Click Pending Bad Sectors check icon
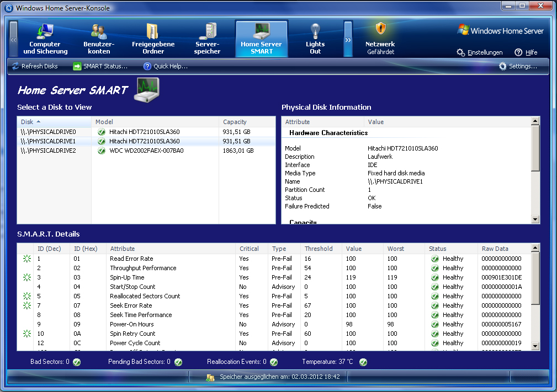 [x=178, y=362]
